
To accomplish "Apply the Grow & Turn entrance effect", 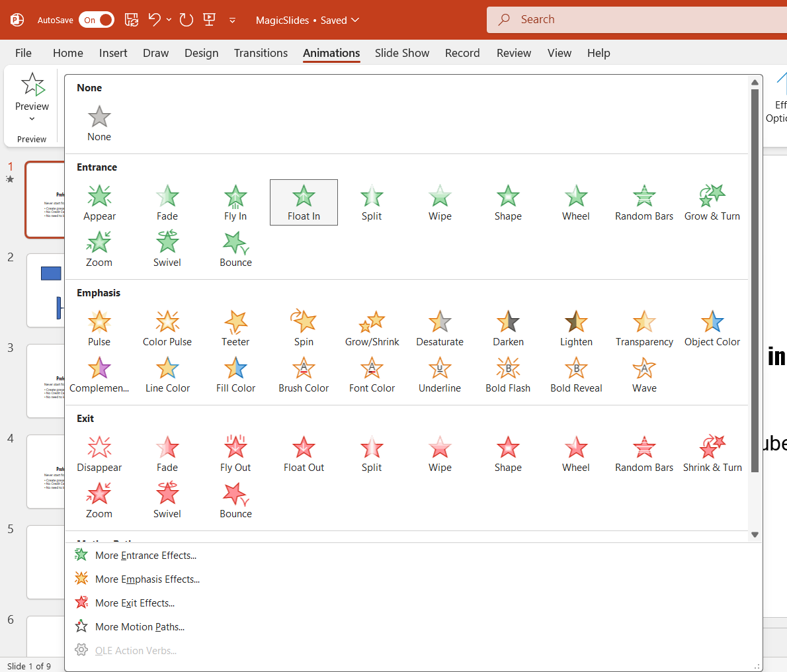I will click(x=712, y=203).
